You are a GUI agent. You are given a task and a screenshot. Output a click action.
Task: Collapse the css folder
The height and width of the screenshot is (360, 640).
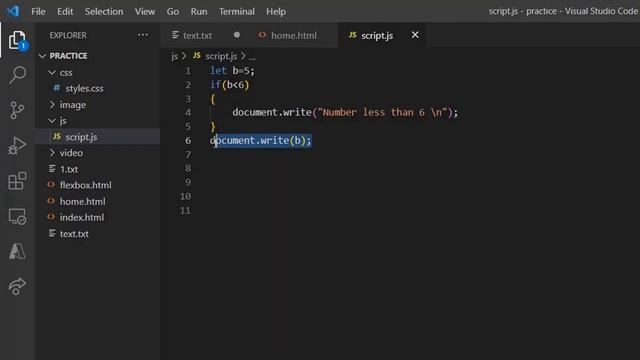click(52, 73)
